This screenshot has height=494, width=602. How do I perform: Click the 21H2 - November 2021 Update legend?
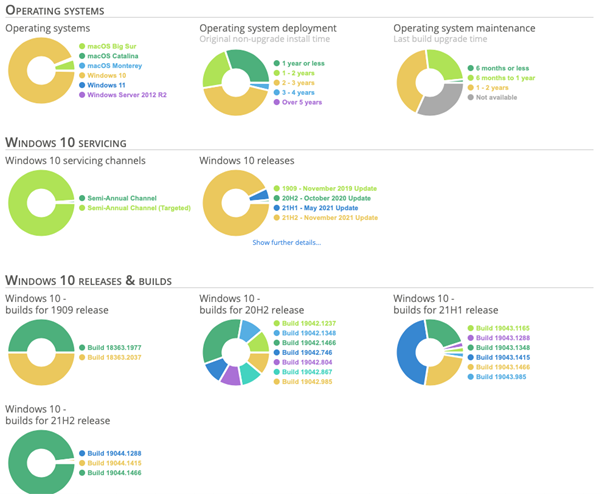[329, 217]
